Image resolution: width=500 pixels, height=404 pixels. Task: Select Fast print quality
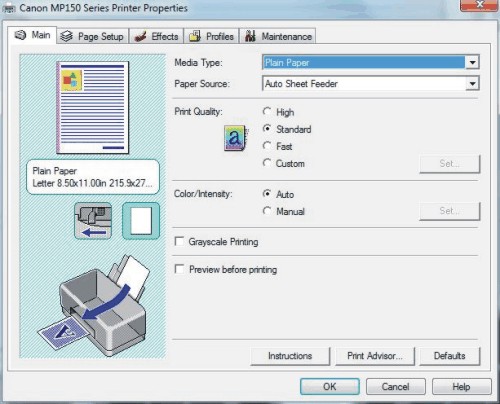(x=267, y=146)
